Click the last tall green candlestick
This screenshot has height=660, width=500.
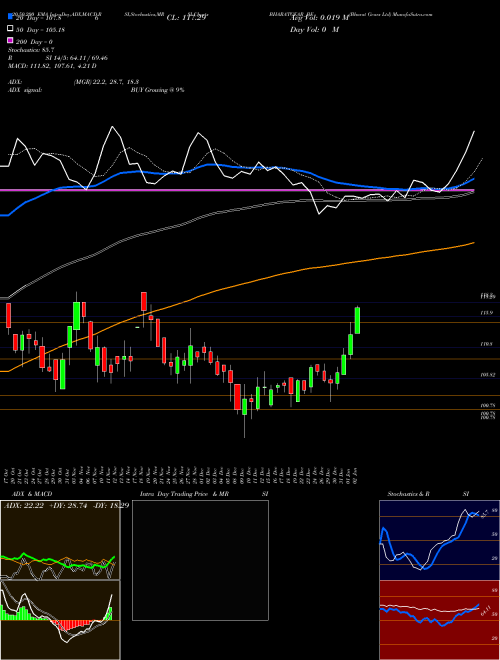357,320
